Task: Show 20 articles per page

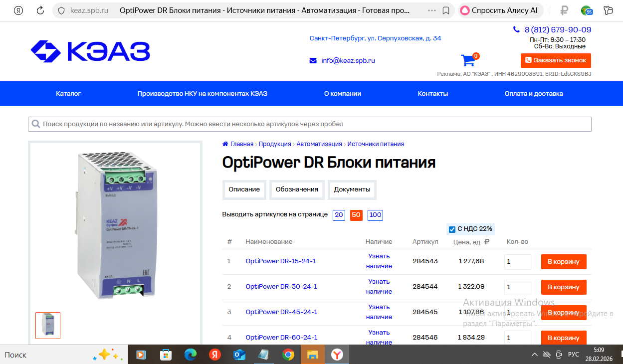Action: pyautogui.click(x=339, y=215)
